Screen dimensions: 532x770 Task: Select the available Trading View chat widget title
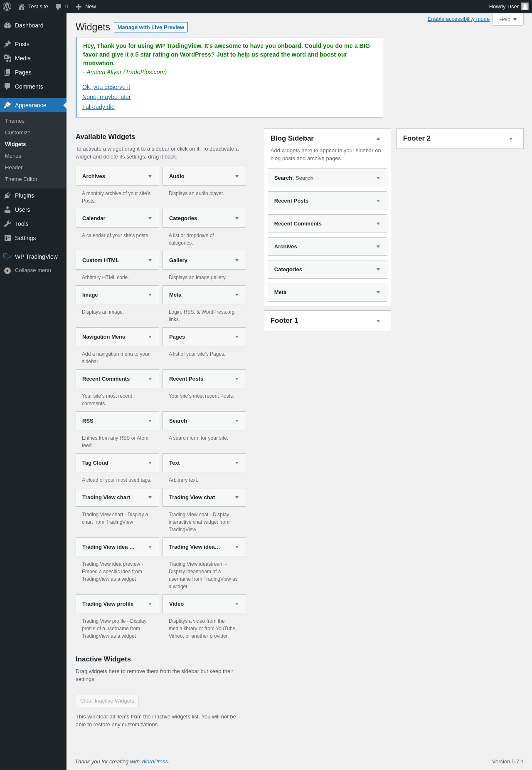[x=192, y=498]
